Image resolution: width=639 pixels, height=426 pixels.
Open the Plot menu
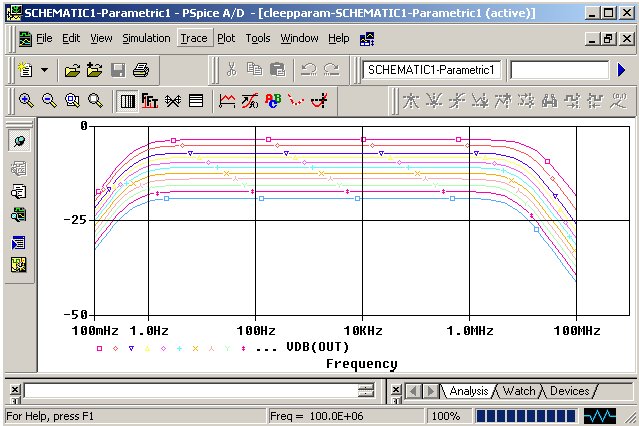point(226,38)
